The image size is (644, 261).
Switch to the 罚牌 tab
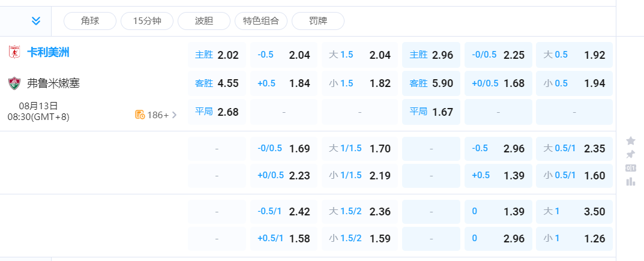tap(318, 21)
